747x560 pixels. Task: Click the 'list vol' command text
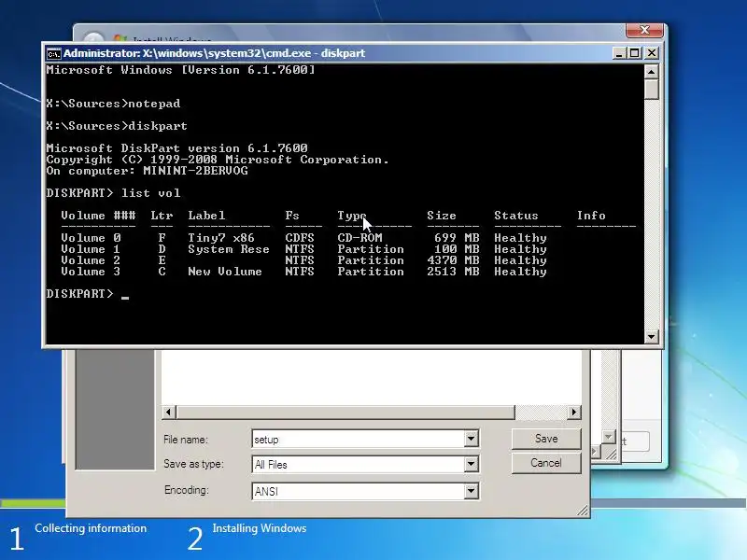[x=150, y=193]
